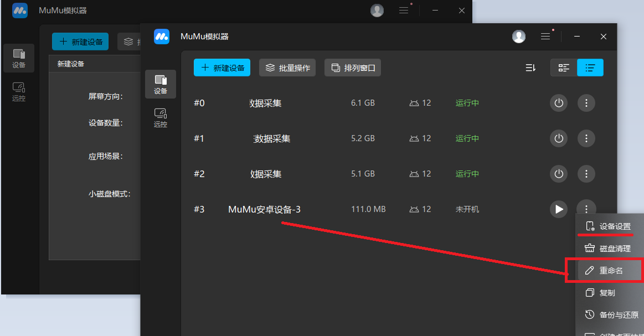Screen dimensions: 644x336
Task: Power off device #1
Action: pos(559,138)
